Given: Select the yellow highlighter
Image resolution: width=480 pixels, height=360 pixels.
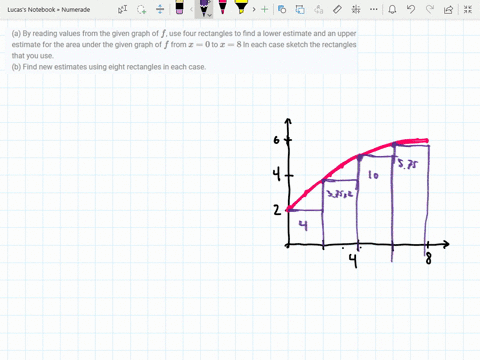Looking at the screenshot, I should pyautogui.click(x=241, y=7).
